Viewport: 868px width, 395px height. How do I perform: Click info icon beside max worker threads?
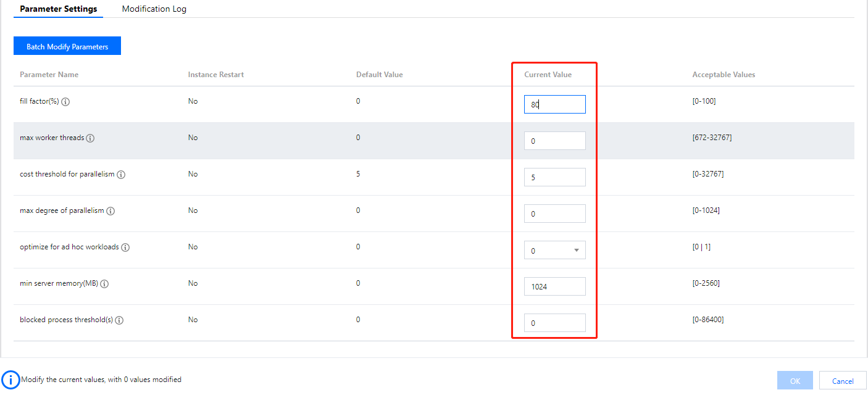click(90, 138)
